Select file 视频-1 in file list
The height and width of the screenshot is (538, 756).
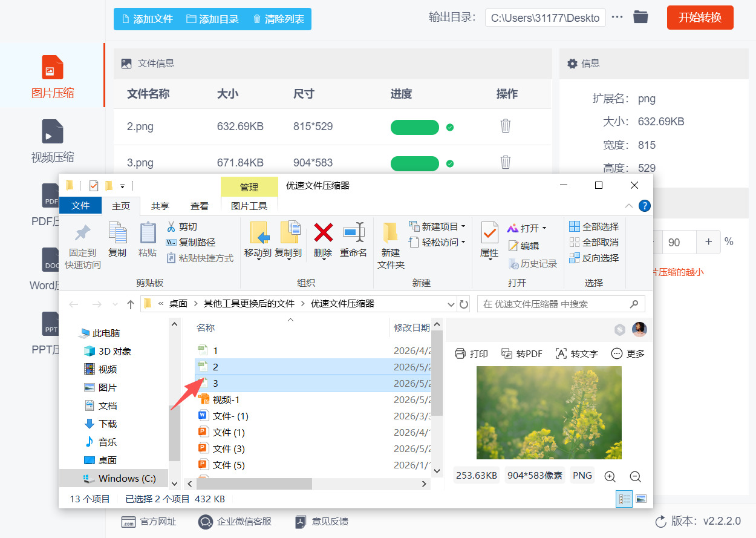tap(219, 399)
